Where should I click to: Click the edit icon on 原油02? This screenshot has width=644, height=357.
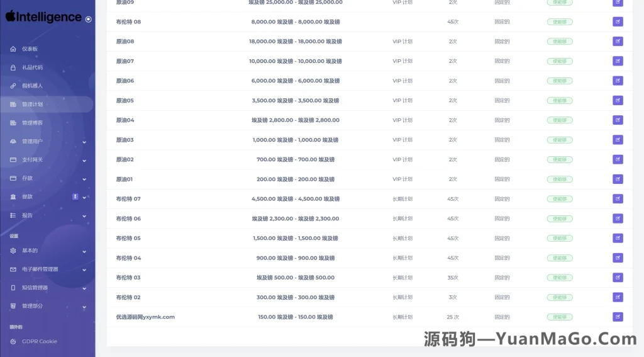pyautogui.click(x=618, y=159)
